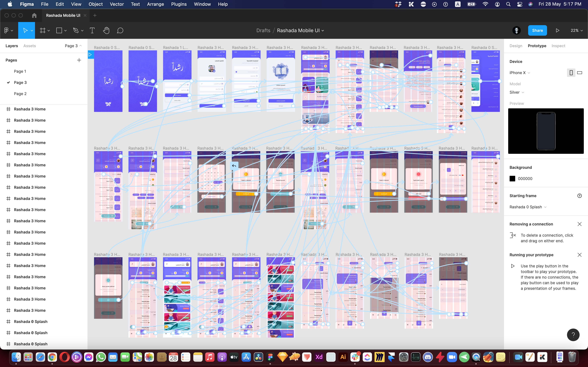Click the black background color swatch

512,179
